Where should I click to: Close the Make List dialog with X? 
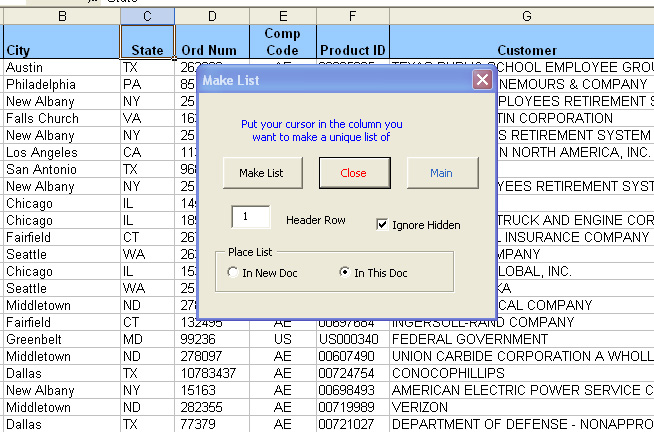tap(482, 79)
